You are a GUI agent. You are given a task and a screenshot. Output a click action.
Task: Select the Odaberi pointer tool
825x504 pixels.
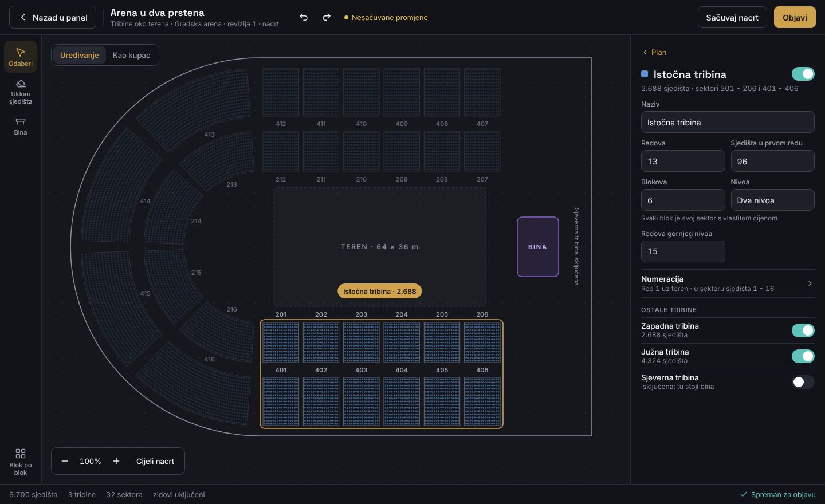coord(21,57)
